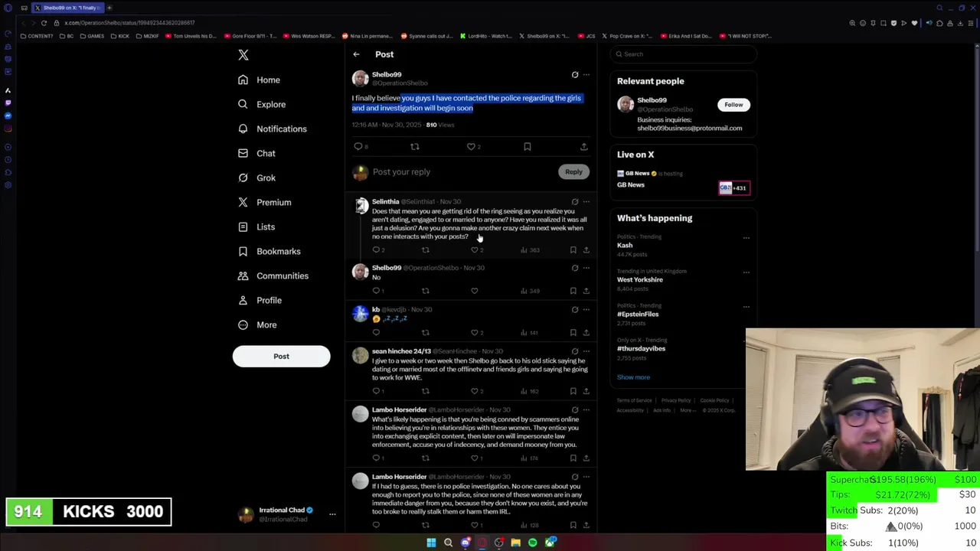Like Selinthia's reply
980x551 pixels.
coord(475,250)
